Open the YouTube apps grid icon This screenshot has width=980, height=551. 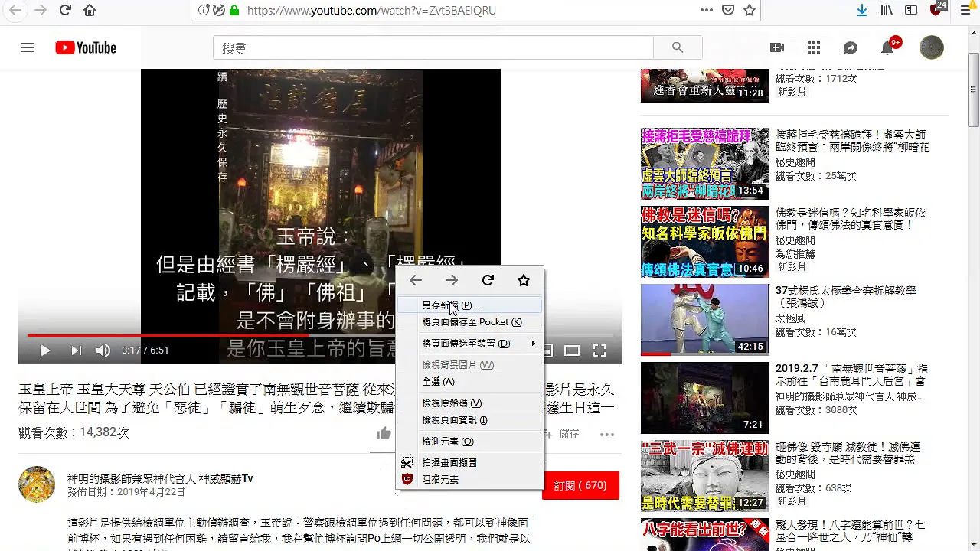814,47
